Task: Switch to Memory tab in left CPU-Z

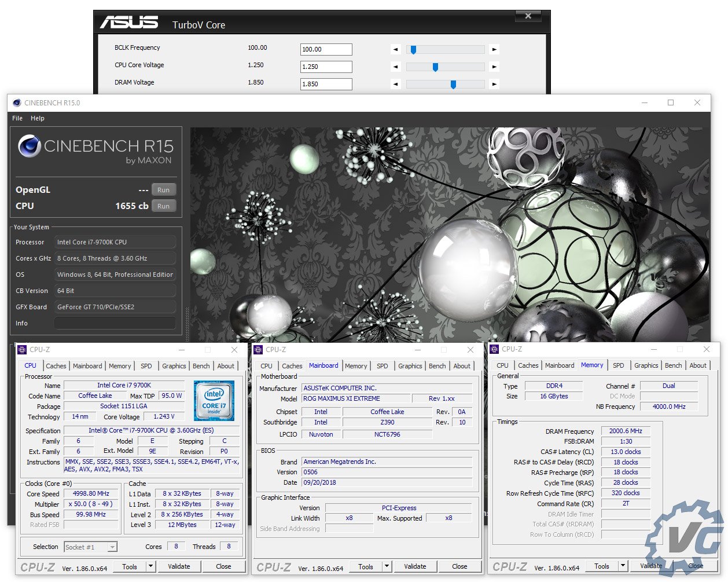Action: coord(120,366)
